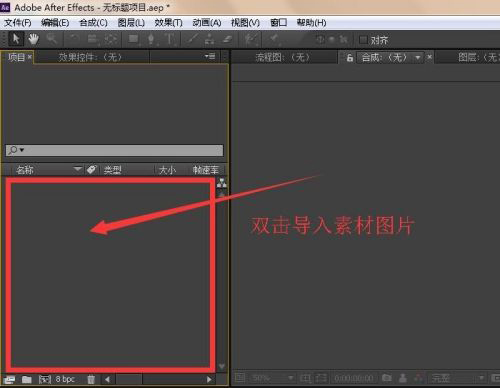The image size is (500, 388).
Task: Create a new composition icon
Action: pos(45,379)
